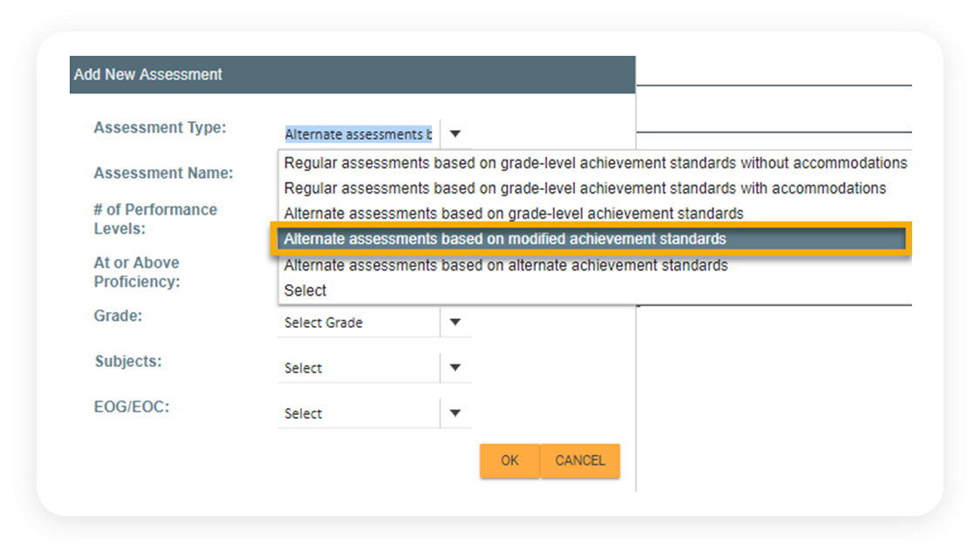Select alternate assessments on modified achievement standards

click(x=505, y=239)
